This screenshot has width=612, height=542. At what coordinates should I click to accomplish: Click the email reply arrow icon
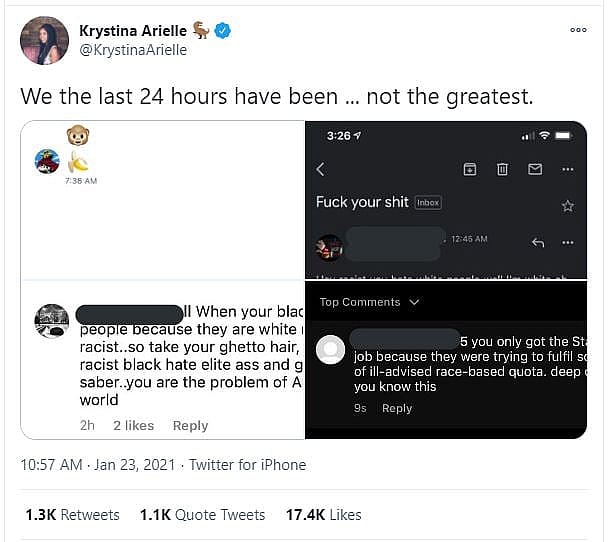coord(538,242)
